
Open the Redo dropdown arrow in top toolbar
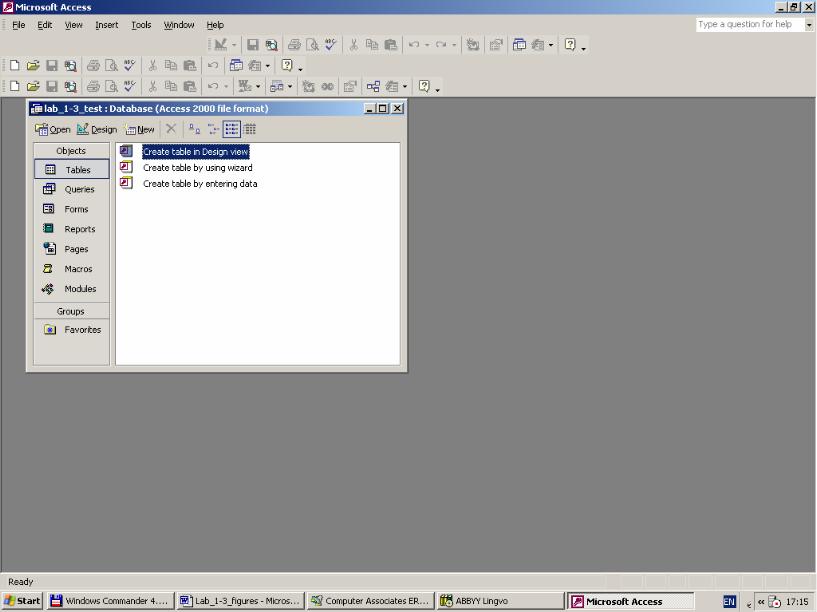454,45
